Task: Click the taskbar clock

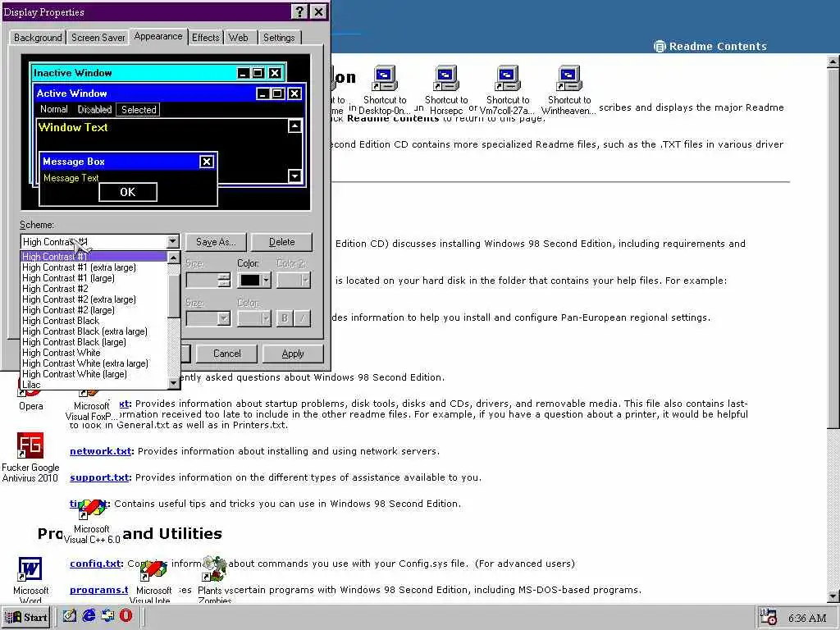Action: (x=807, y=618)
